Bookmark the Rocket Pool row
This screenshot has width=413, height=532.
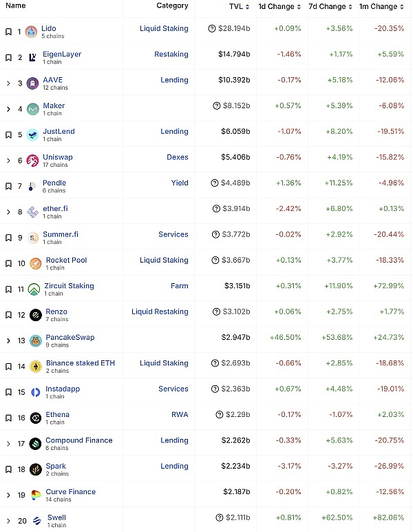(8, 263)
